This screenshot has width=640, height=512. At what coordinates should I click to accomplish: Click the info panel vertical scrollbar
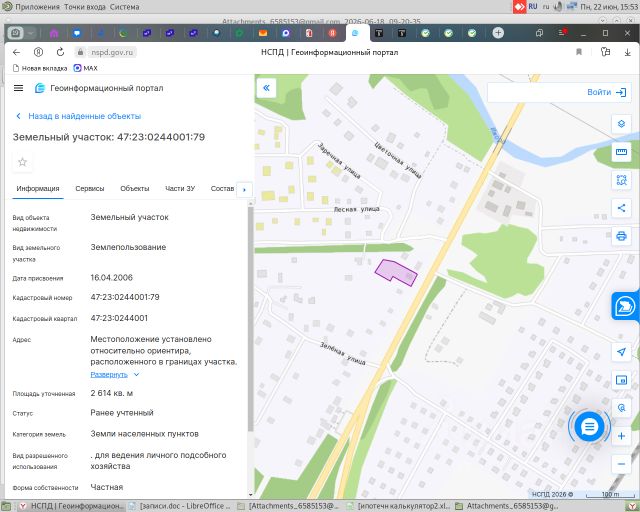pos(250,319)
